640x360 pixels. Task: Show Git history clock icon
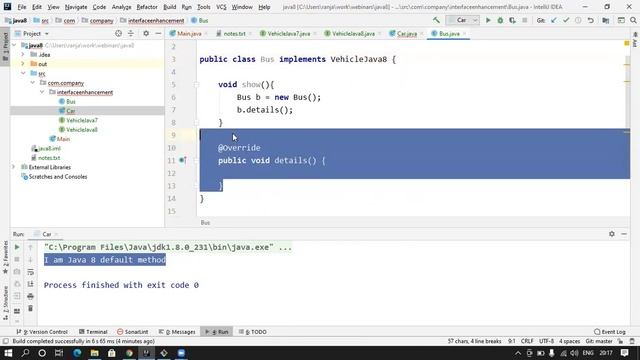point(578,20)
